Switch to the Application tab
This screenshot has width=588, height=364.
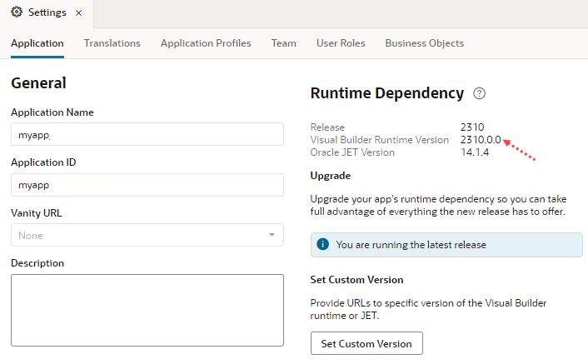[37, 43]
